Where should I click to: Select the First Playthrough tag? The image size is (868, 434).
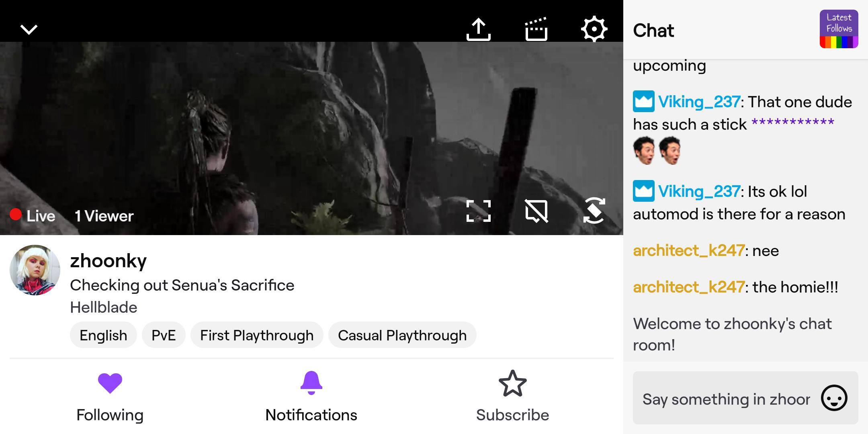[x=257, y=335]
